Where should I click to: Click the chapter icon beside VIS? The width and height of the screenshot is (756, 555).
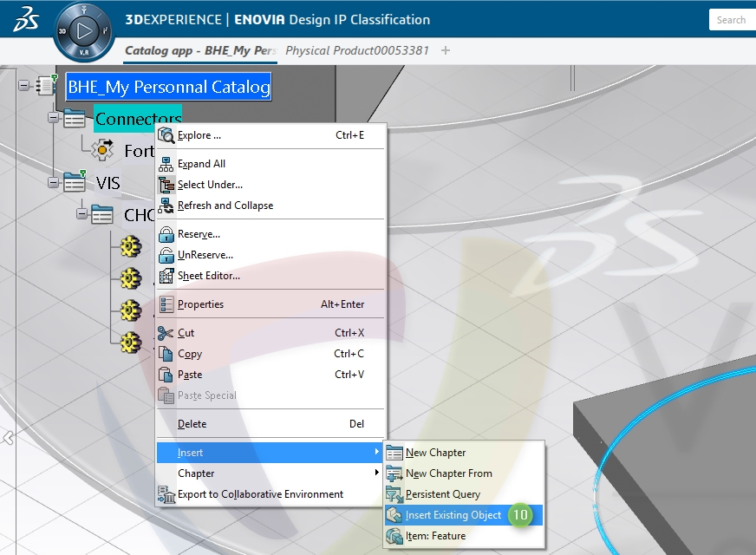click(75, 182)
